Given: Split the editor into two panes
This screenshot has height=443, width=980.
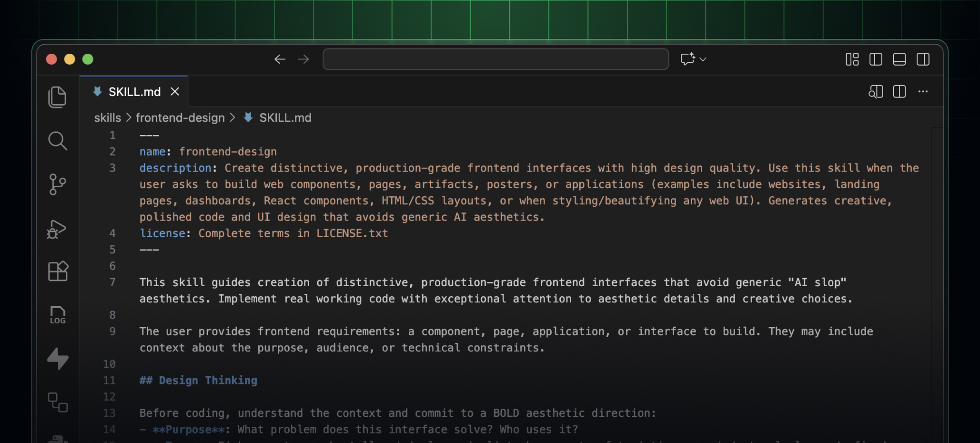Looking at the screenshot, I should tap(899, 91).
